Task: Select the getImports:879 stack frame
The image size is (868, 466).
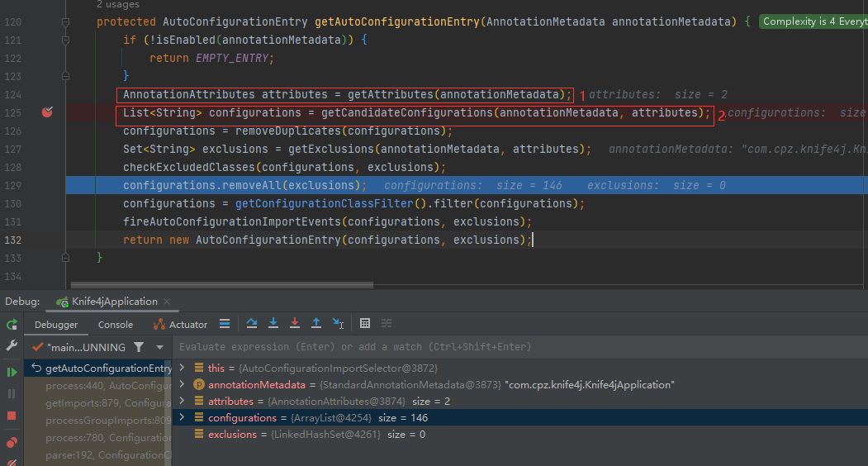Action: click(98, 403)
